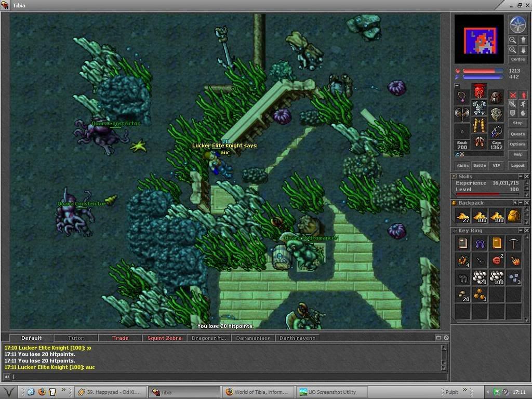
Task: Select the orange book in Key Ring
Action: click(x=496, y=244)
